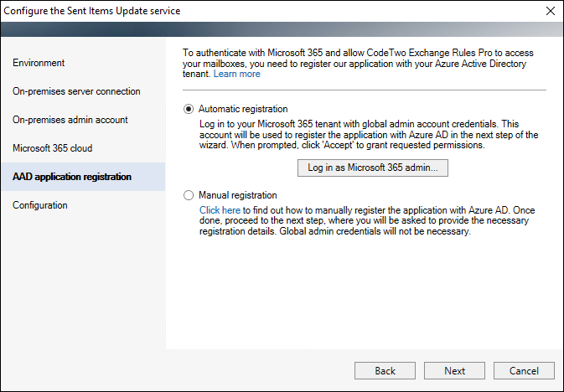
Task: Go to the Environment wizard step
Action: click(39, 63)
